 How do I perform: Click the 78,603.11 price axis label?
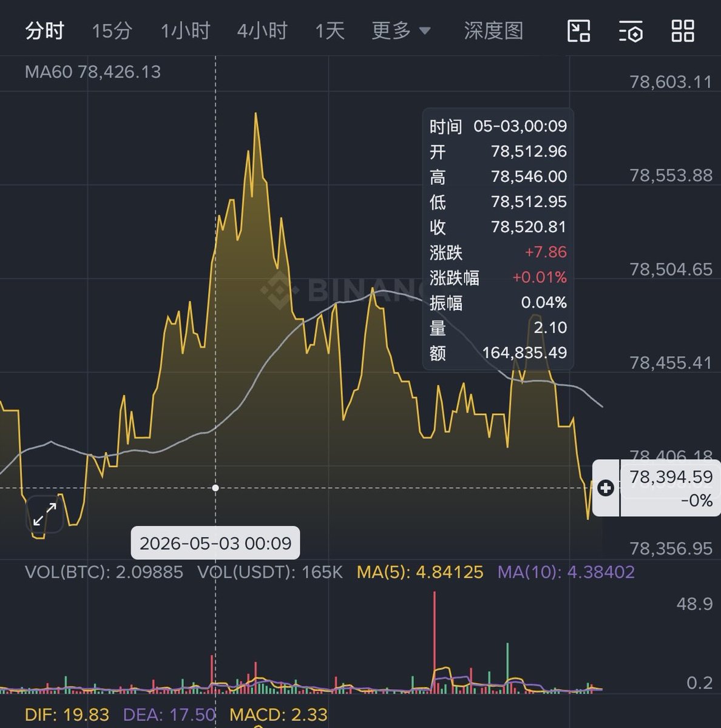[x=671, y=82]
